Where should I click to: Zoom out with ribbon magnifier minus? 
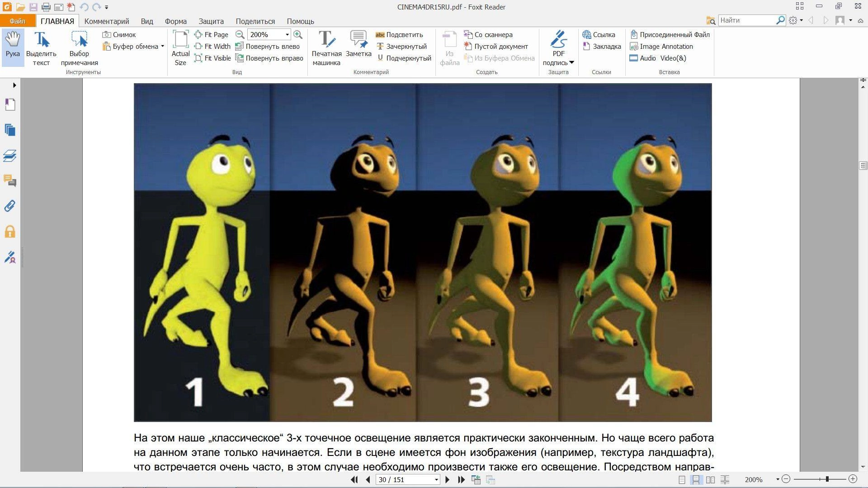pos(240,34)
